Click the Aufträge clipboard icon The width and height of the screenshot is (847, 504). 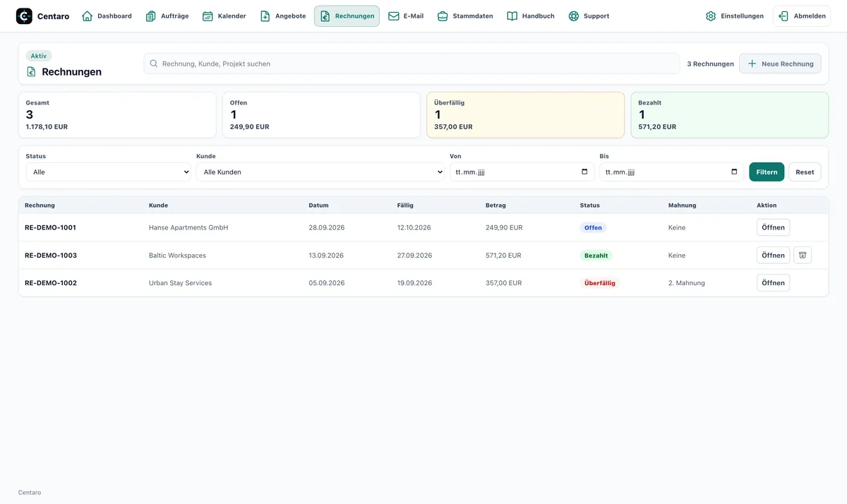[x=151, y=16]
